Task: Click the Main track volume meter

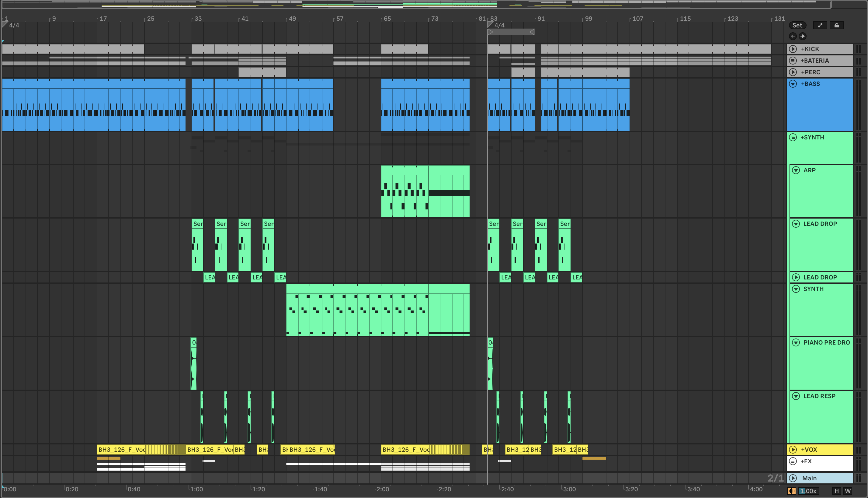Action: click(x=858, y=478)
